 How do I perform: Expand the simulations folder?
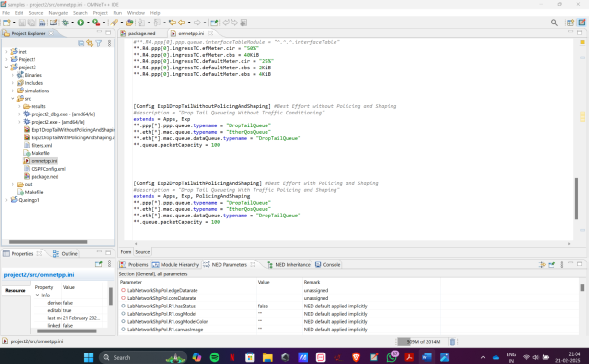coord(13,91)
